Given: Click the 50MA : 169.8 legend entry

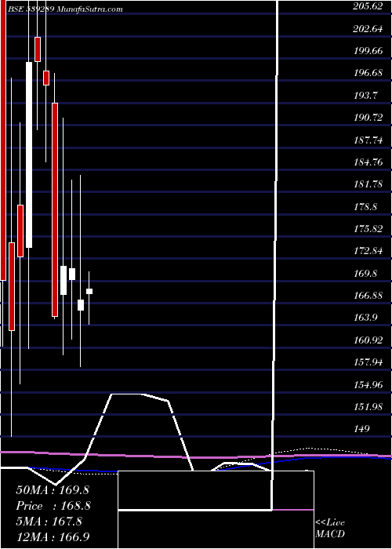Looking at the screenshot, I should click(53, 490).
